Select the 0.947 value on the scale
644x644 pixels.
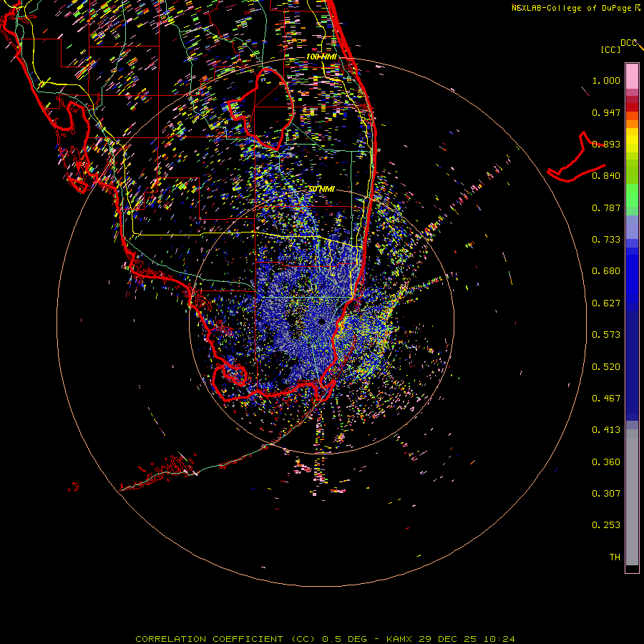[606, 112]
